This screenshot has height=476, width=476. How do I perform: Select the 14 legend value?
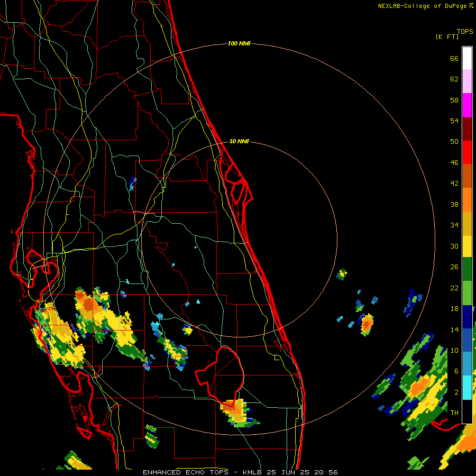tap(454, 329)
